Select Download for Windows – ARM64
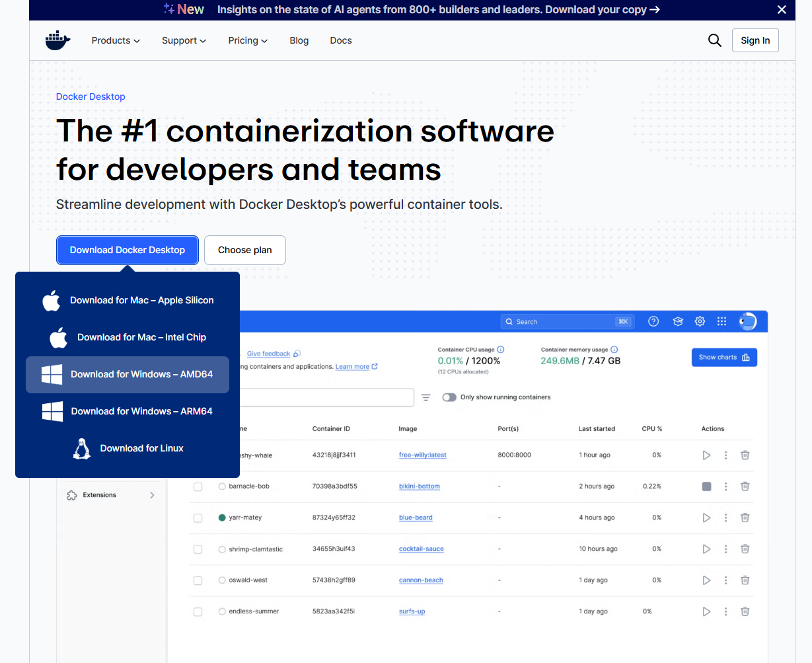 [128, 411]
